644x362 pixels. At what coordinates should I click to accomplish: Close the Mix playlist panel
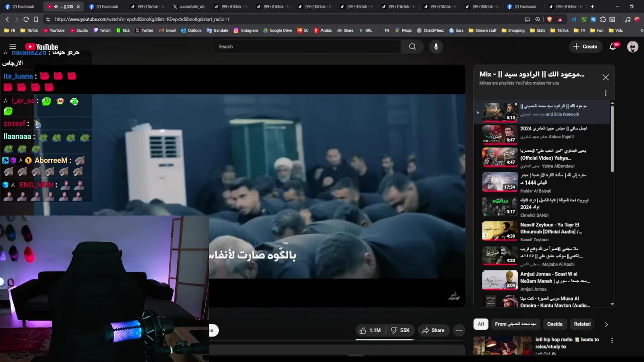[605, 77]
